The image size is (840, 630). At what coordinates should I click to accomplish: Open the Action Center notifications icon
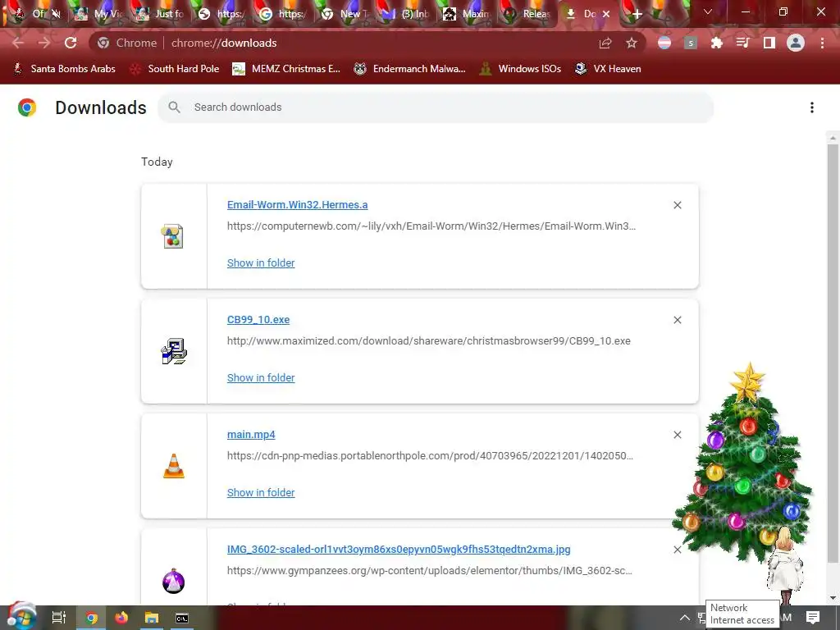pyautogui.click(x=813, y=618)
